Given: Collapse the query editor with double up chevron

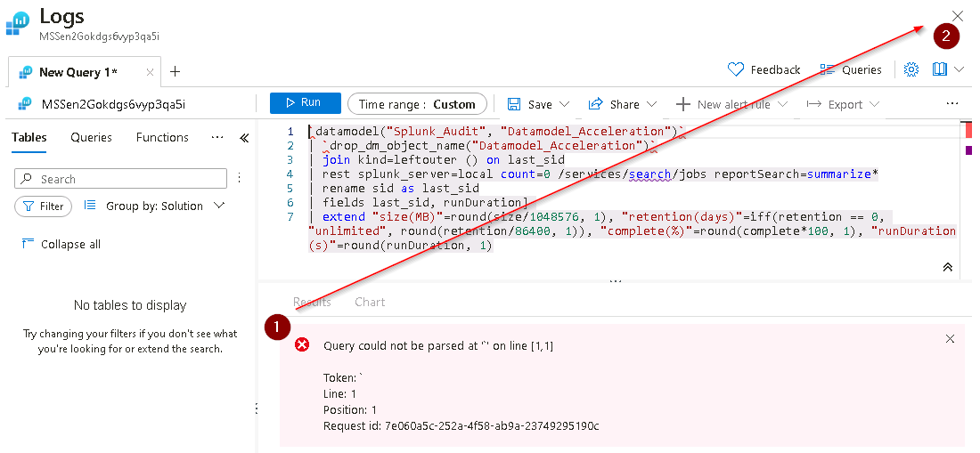Looking at the screenshot, I should (948, 267).
